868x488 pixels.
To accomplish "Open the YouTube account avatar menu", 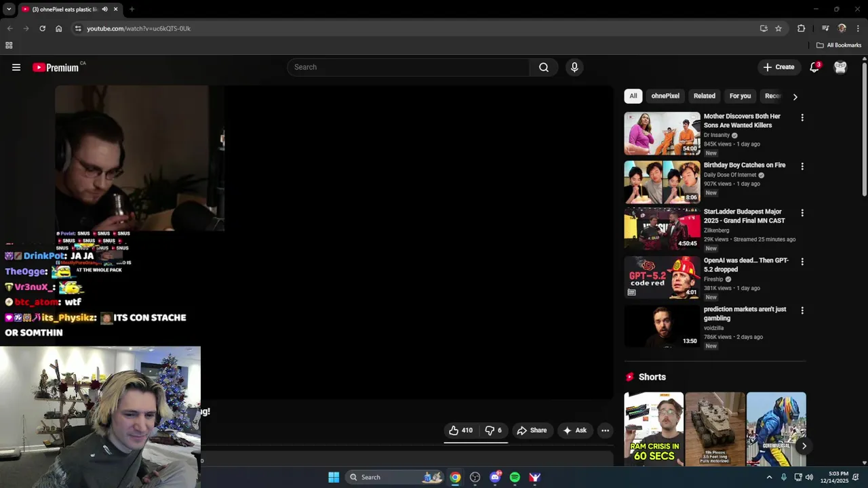I will coord(840,67).
